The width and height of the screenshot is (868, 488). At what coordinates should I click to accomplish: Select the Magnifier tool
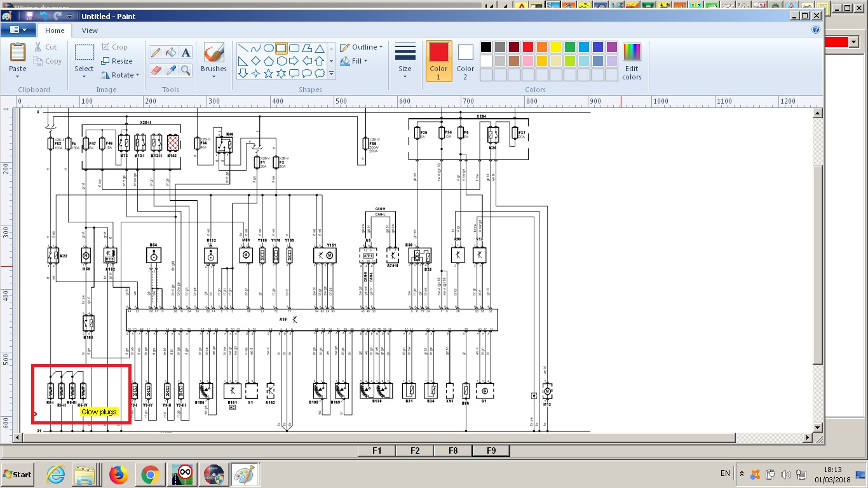(x=186, y=69)
